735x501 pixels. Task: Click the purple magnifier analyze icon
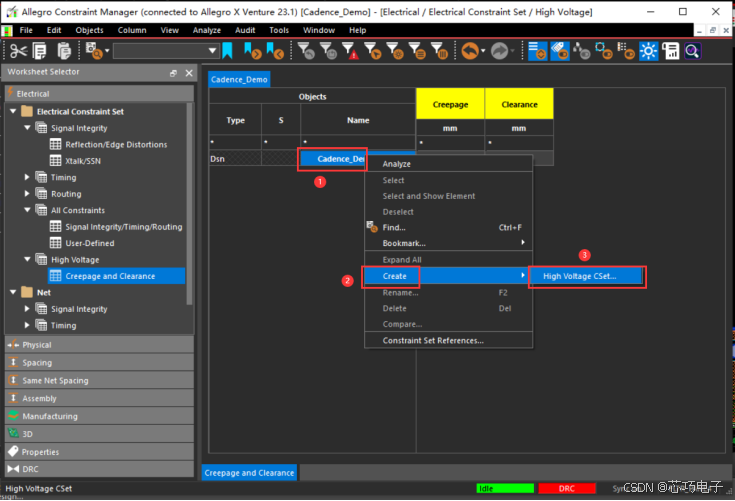(693, 51)
